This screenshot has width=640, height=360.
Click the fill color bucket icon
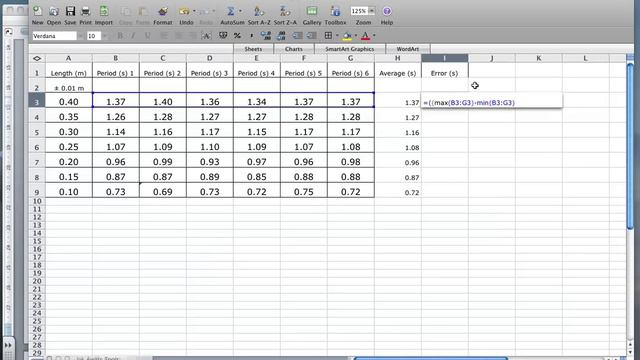coord(347,36)
